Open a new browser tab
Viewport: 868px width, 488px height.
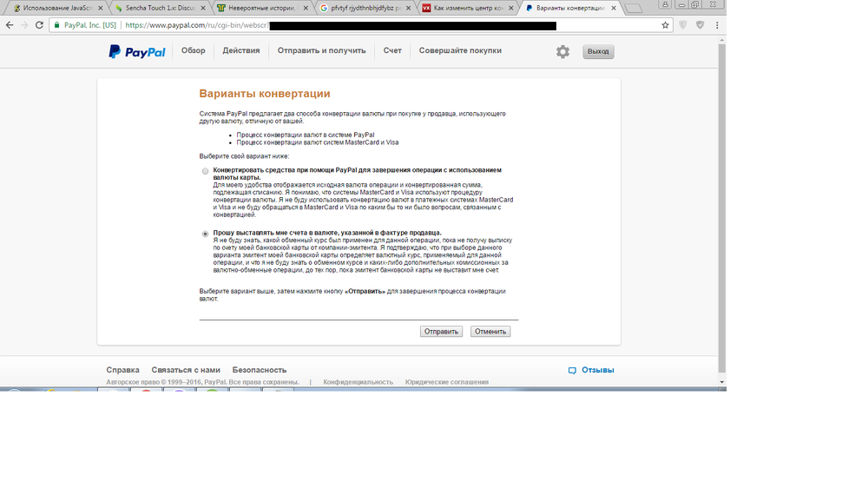(633, 9)
